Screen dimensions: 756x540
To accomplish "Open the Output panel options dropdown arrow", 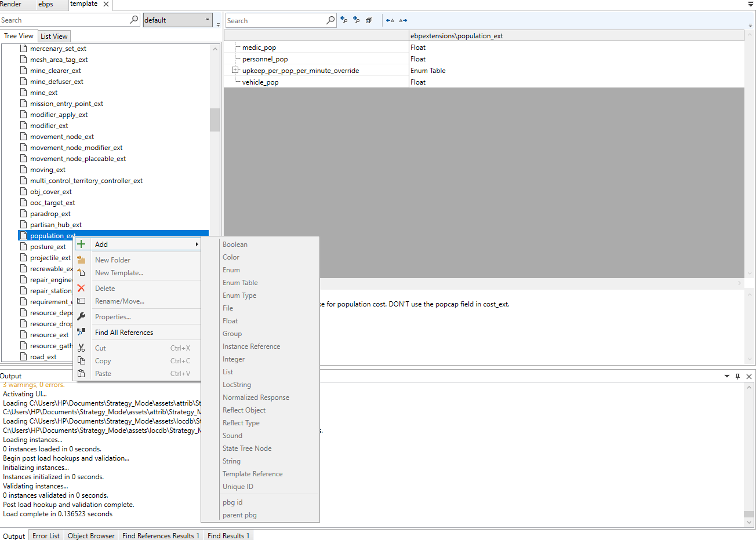I will pyautogui.click(x=727, y=376).
